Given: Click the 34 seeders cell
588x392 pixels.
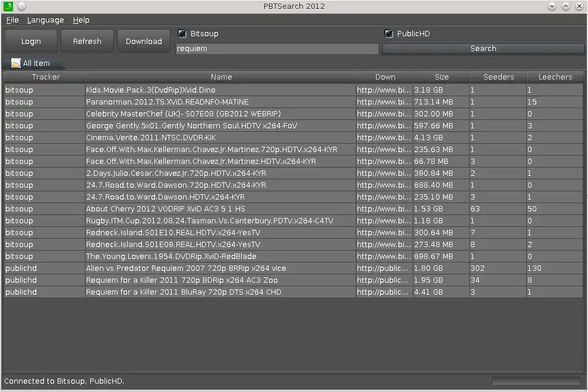Looking at the screenshot, I should click(x=498, y=280).
